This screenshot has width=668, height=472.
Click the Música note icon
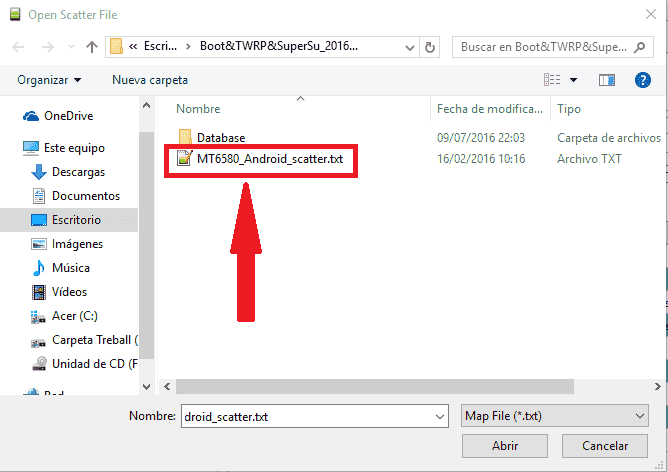[x=39, y=268]
